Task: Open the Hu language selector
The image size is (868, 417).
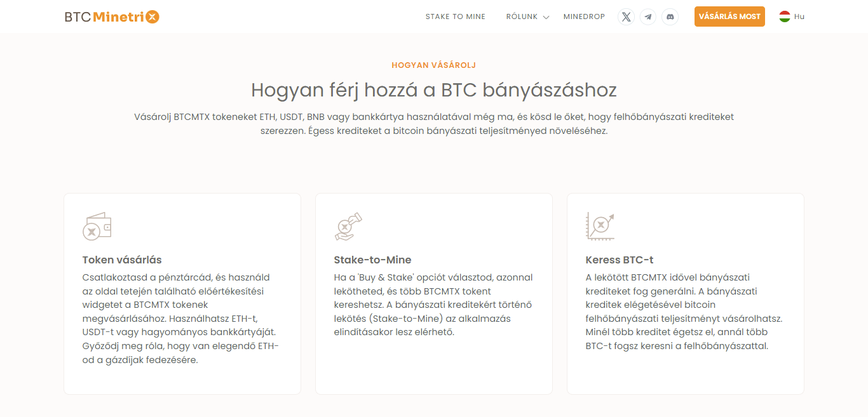Action: pos(792,17)
